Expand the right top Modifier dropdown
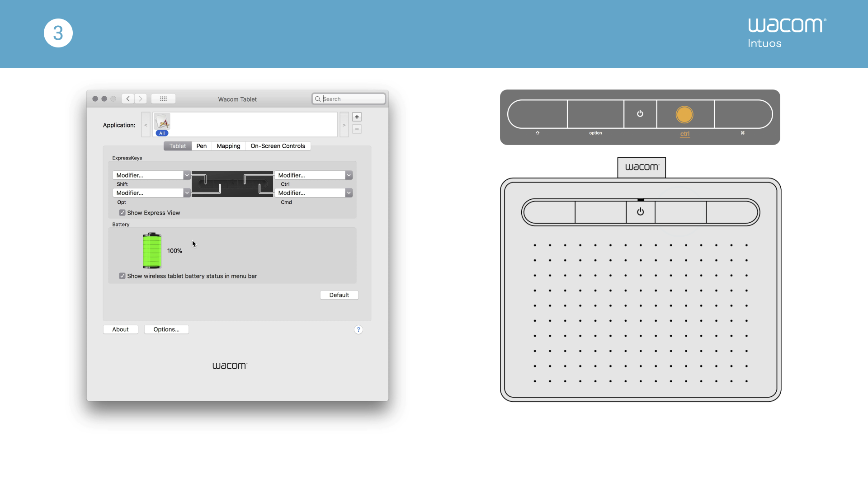Screen dimensions: 868x488 pos(349,174)
